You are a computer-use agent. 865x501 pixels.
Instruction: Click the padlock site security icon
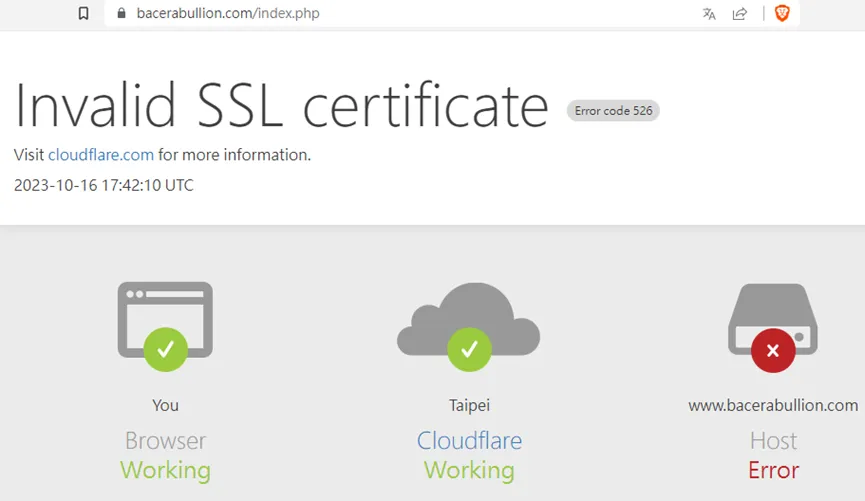click(121, 13)
